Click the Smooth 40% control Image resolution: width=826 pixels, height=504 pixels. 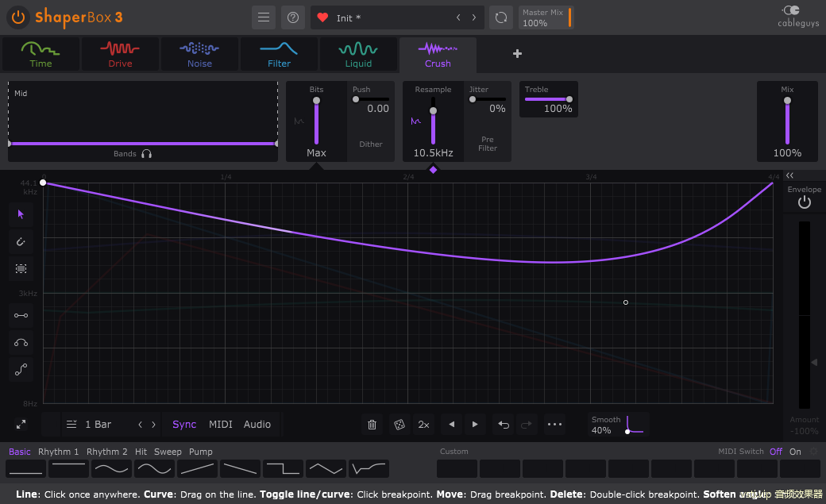(619, 425)
